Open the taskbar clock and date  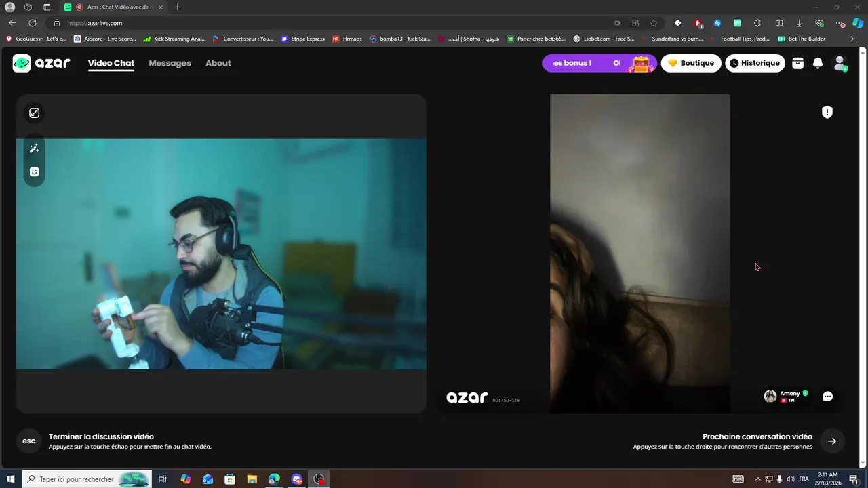click(827, 479)
